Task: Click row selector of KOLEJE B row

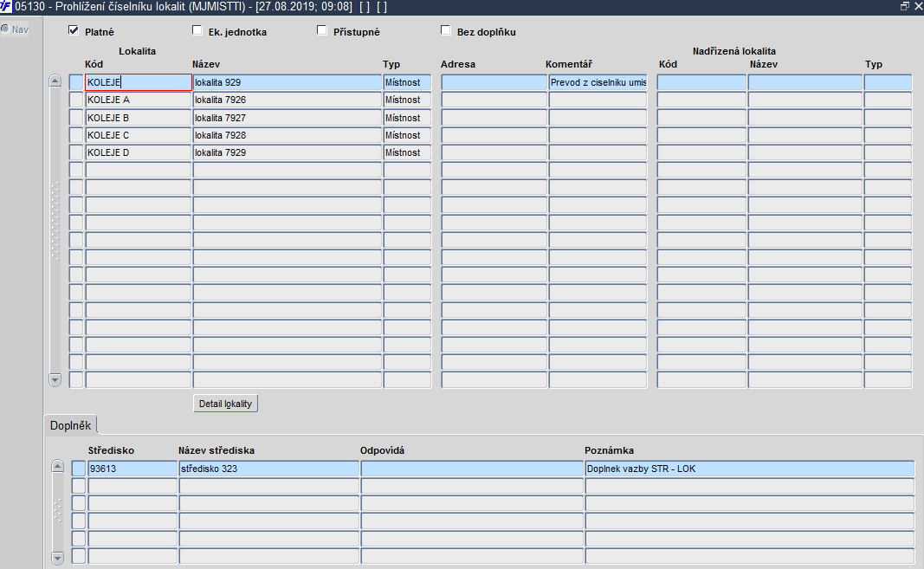Action: pos(76,118)
